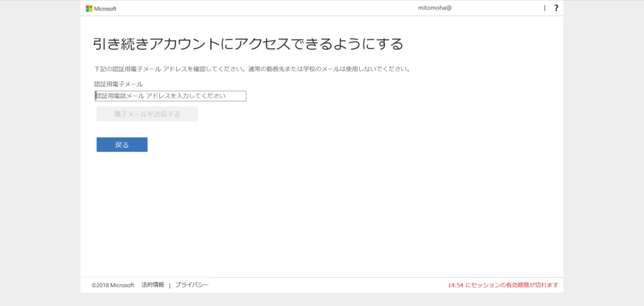The width and height of the screenshot is (644, 306).
Task: Click the 電子メールを送信する button
Action: pos(147,114)
